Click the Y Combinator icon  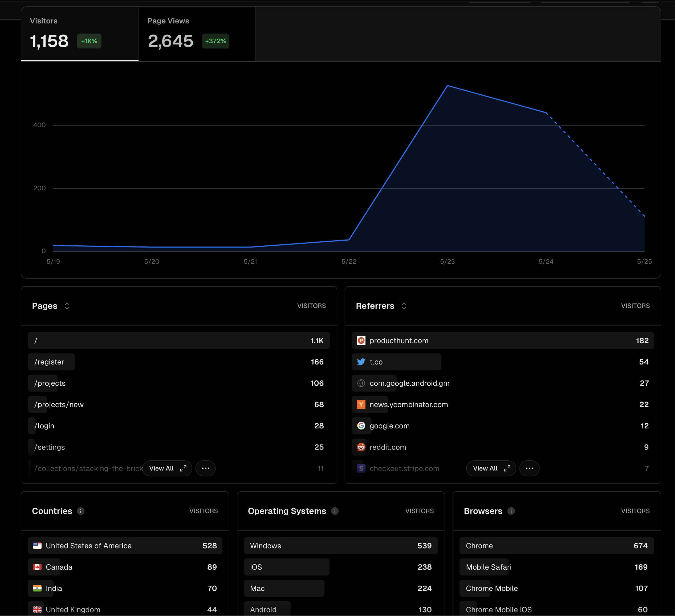tap(361, 405)
